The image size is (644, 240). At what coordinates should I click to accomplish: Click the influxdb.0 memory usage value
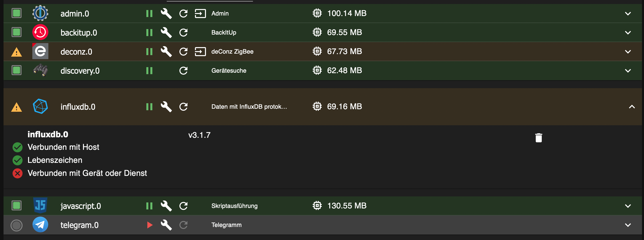344,107
